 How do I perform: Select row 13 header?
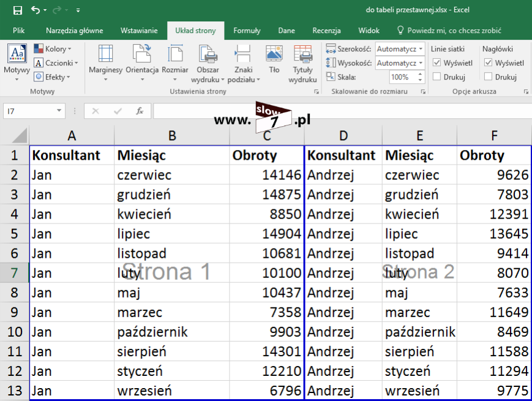point(14,391)
